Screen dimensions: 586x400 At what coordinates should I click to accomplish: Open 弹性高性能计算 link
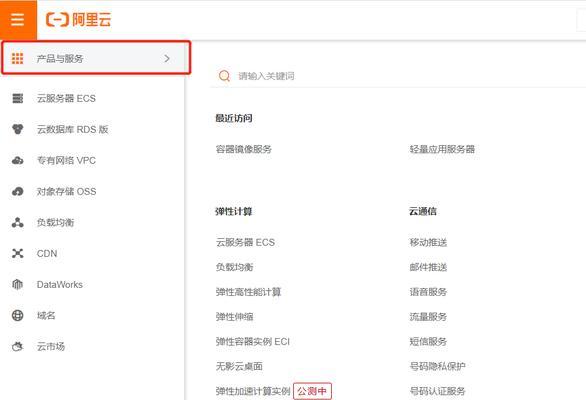click(x=248, y=292)
